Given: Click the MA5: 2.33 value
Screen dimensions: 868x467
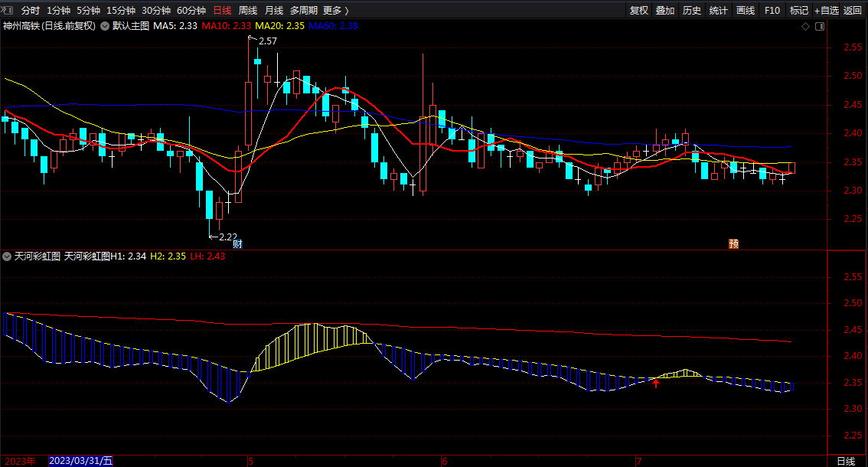Looking at the screenshot, I should 175,26.
